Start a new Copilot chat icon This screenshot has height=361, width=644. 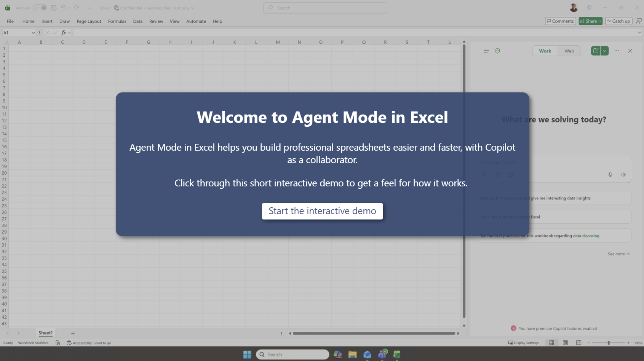pyautogui.click(x=596, y=51)
